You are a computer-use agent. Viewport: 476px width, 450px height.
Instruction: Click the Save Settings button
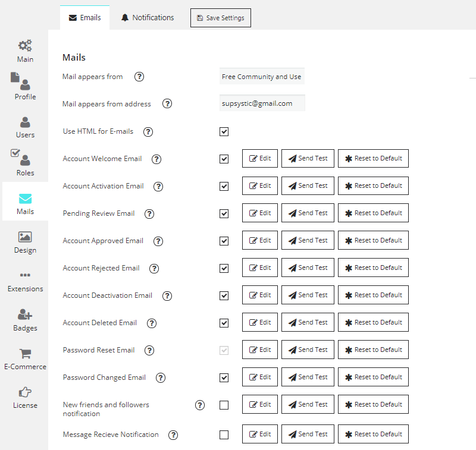point(221,18)
